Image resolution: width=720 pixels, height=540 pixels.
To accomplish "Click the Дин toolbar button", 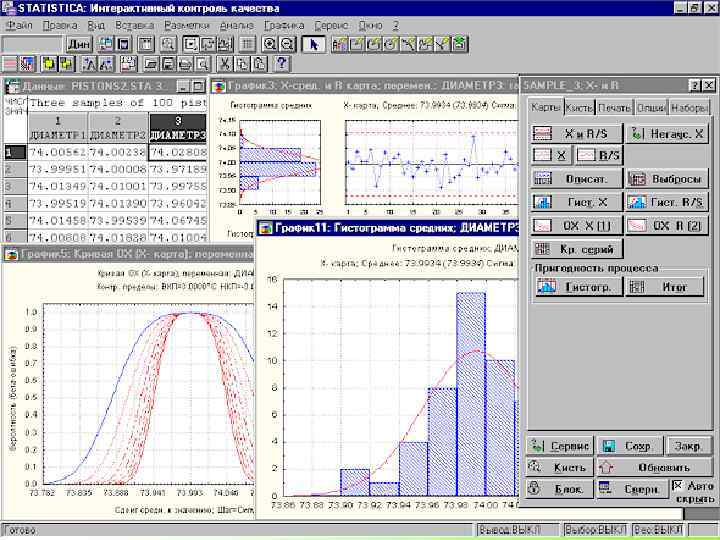I will click(79, 44).
